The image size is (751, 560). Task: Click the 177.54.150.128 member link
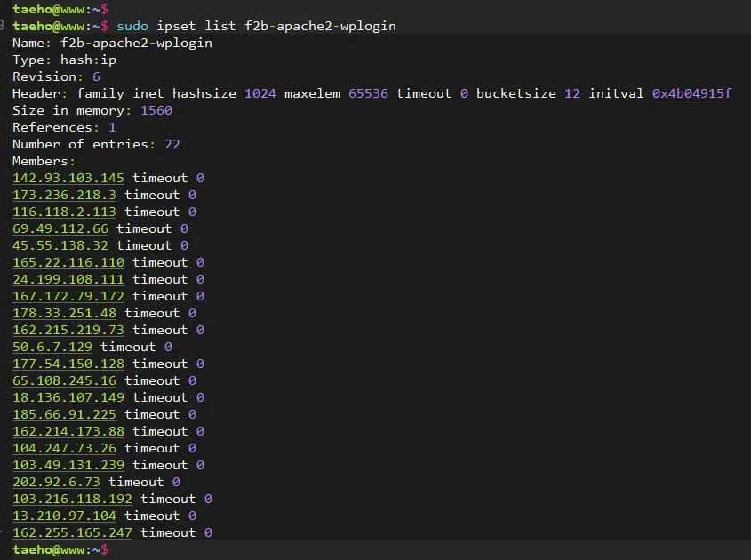tap(68, 364)
